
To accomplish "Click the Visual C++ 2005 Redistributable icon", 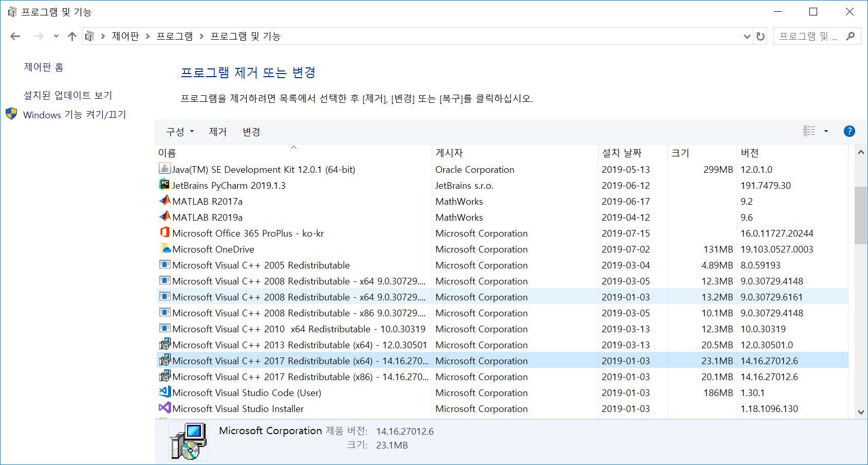I will click(164, 264).
